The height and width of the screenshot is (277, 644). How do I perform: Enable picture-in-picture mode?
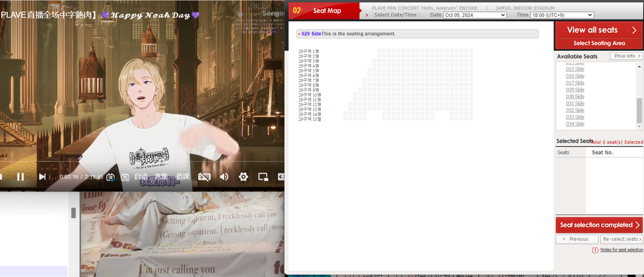coord(264,177)
